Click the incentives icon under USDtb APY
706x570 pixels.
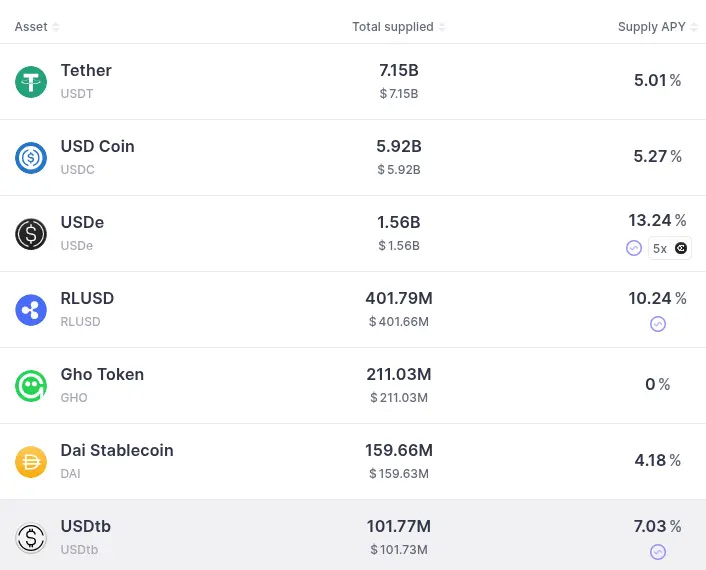(x=657, y=552)
